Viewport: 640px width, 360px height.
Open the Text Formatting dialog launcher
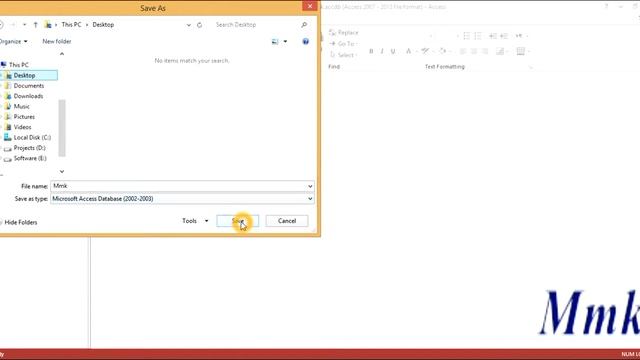[531, 67]
